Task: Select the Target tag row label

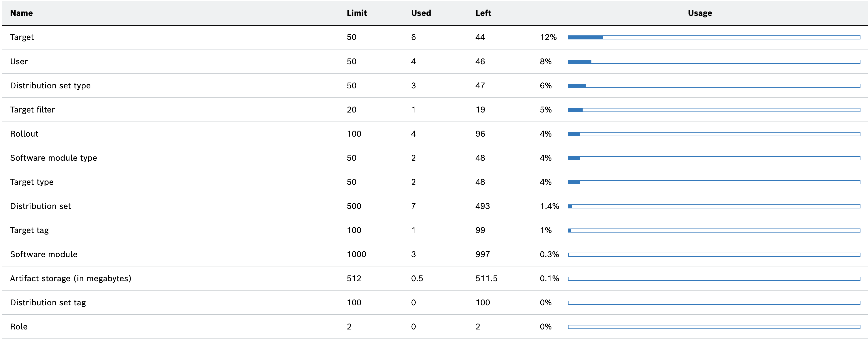Action: [29, 230]
